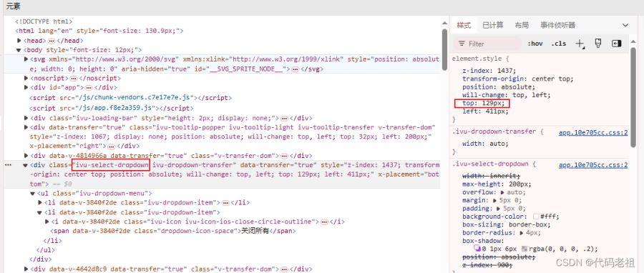The image size is (644, 273).
Task: Expand the ellipsis after x-placement="right"
Action: pos(112,146)
